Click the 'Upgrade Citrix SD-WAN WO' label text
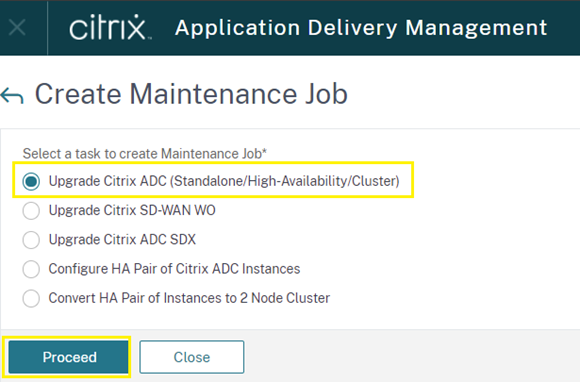 (x=132, y=210)
